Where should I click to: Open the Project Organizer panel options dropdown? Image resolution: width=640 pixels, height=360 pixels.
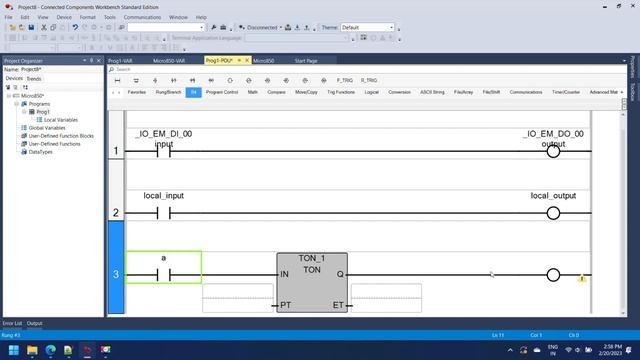tap(84, 60)
